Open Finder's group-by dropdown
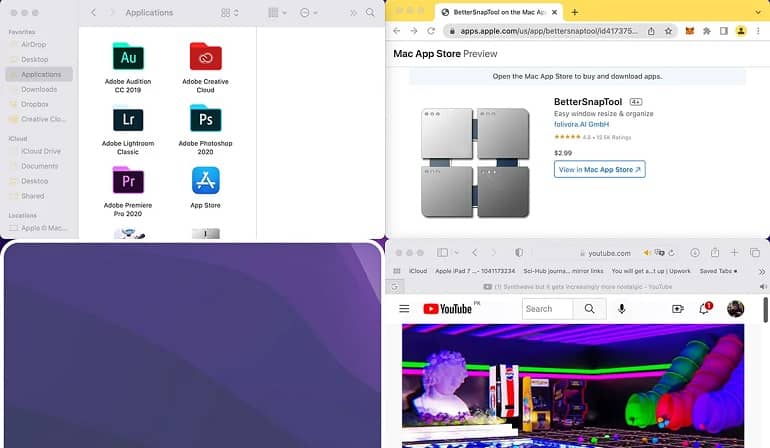 [x=277, y=13]
